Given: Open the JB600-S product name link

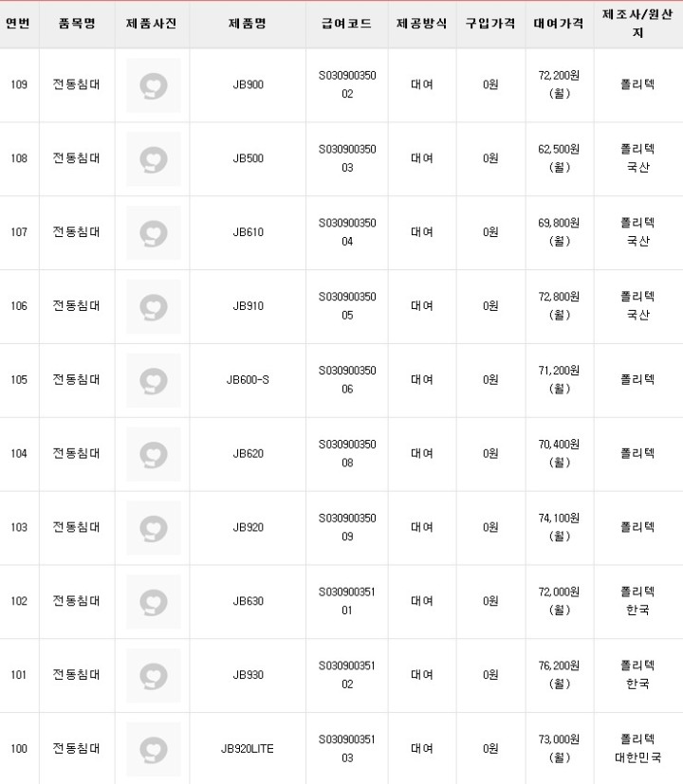Looking at the screenshot, I should point(248,380).
